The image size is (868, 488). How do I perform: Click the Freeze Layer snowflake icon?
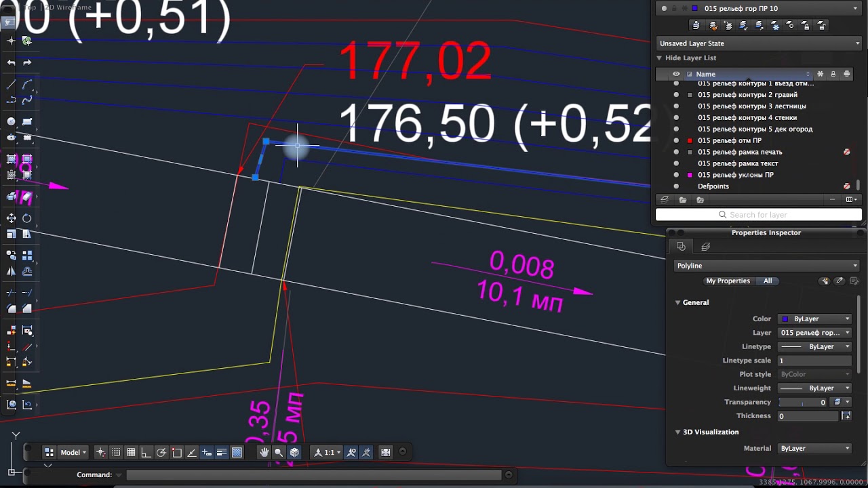[775, 25]
